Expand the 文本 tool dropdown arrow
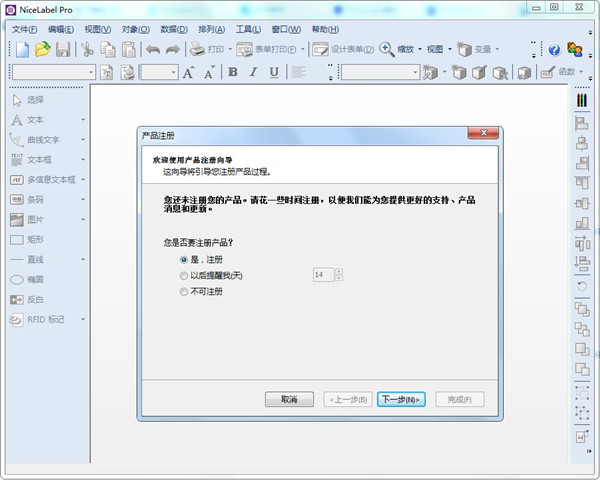Image resolution: width=600 pixels, height=480 pixels. 83,120
